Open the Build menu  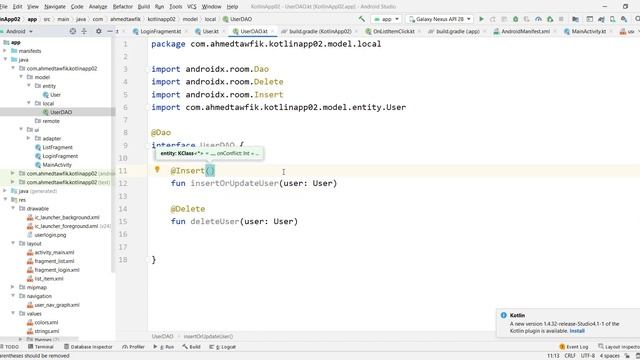pyautogui.click(x=144, y=7)
